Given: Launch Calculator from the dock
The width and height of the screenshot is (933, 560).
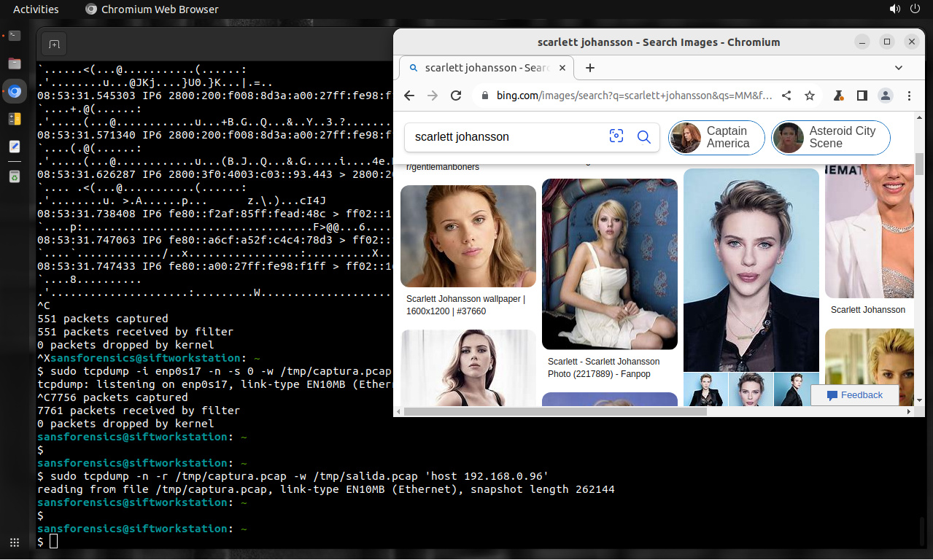Looking at the screenshot, I should [15, 119].
